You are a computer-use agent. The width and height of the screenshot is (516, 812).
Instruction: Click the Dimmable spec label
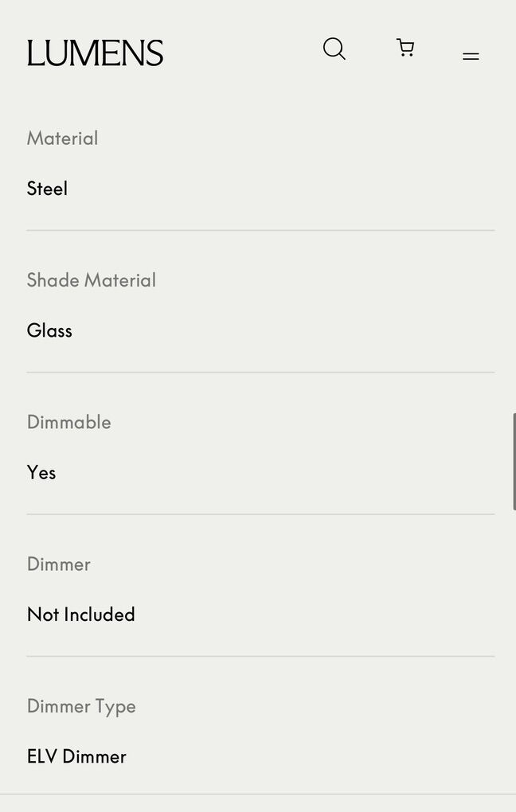pyautogui.click(x=68, y=422)
